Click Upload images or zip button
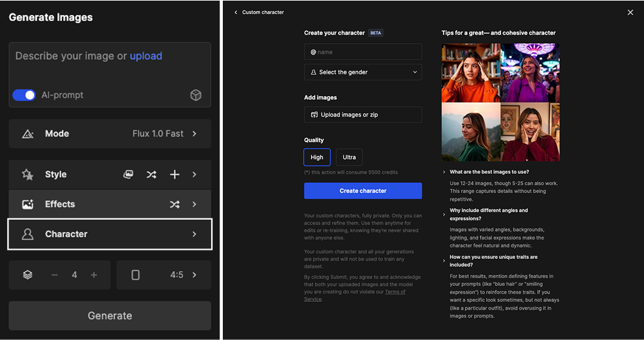The image size is (644, 340). [363, 115]
